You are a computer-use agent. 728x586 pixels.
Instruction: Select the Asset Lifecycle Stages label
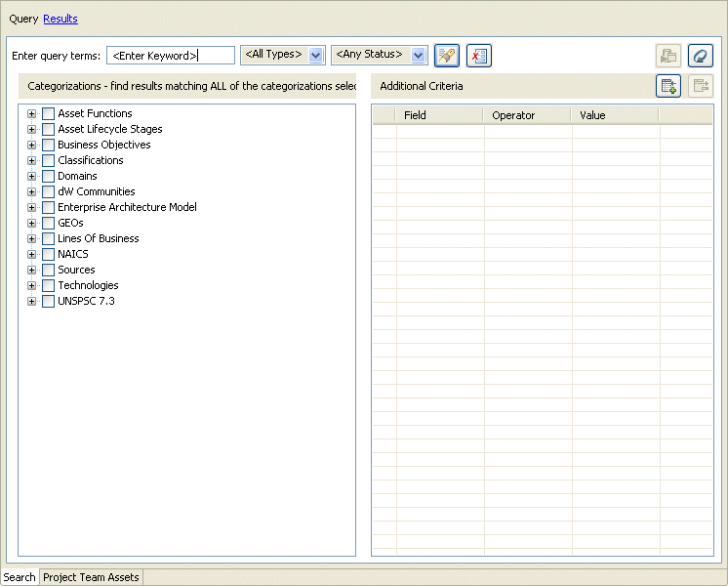click(110, 129)
